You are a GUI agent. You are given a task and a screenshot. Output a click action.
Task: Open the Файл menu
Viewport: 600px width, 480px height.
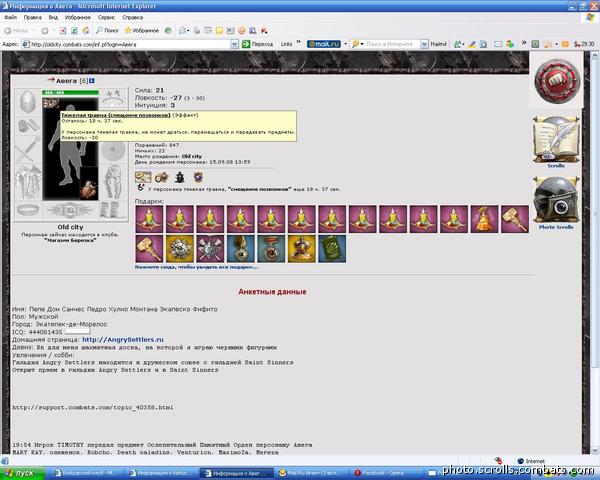[10, 17]
